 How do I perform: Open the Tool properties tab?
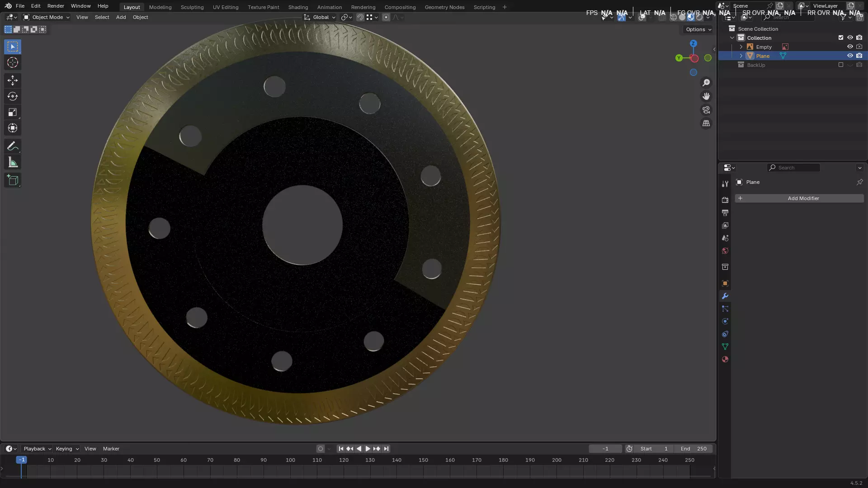coord(725,184)
